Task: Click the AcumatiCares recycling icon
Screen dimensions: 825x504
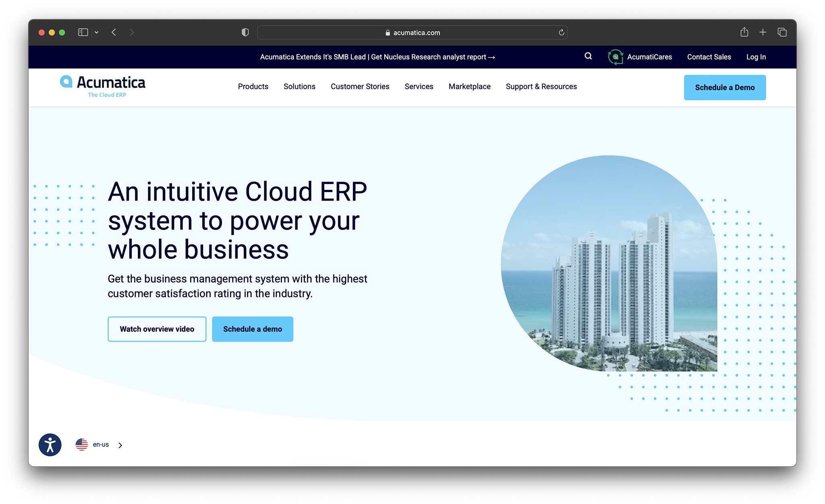Action: coord(615,57)
